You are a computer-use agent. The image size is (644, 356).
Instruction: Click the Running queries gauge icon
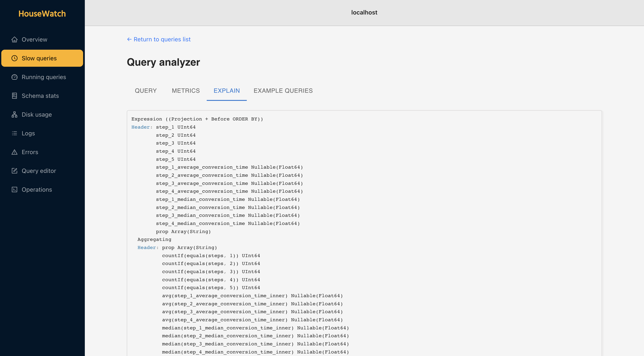coord(14,77)
